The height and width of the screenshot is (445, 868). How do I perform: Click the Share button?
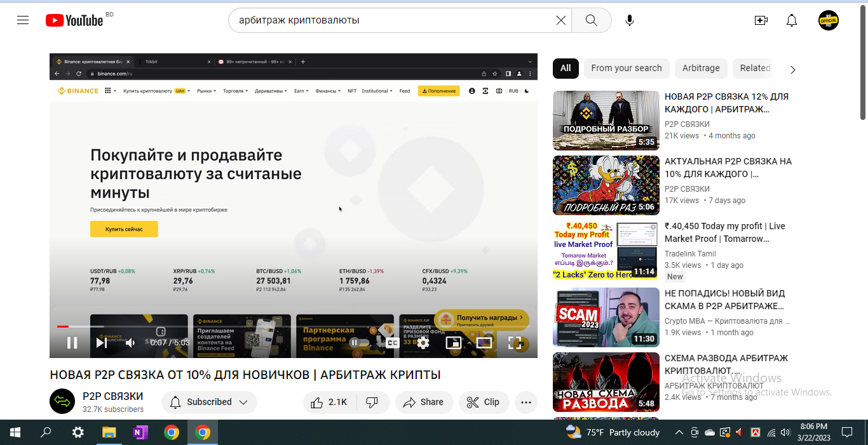pos(424,402)
